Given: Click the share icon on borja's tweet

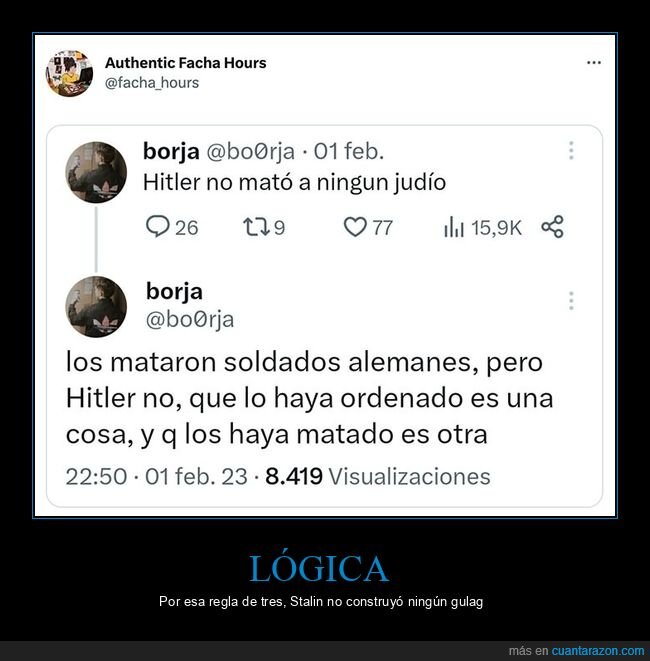Looking at the screenshot, I should [x=552, y=227].
